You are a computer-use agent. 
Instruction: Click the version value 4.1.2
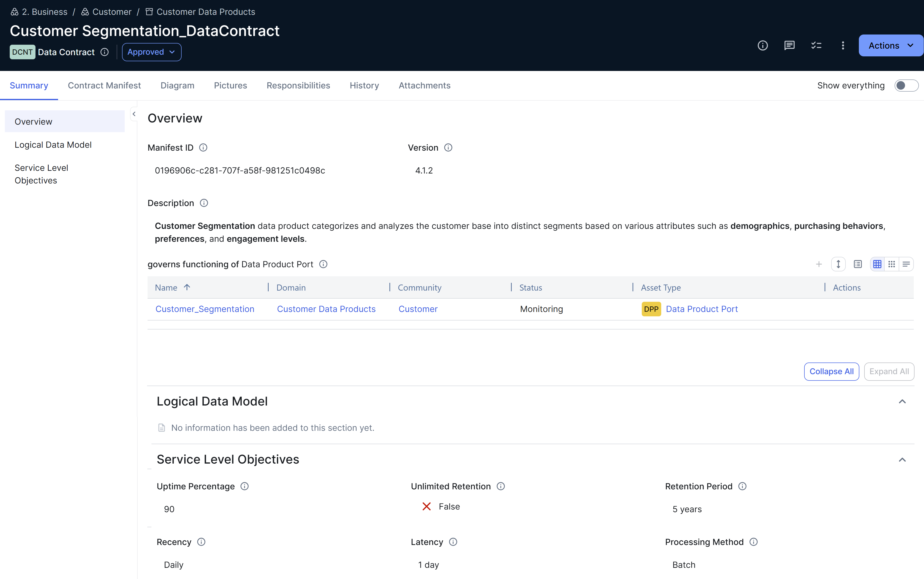pos(424,170)
